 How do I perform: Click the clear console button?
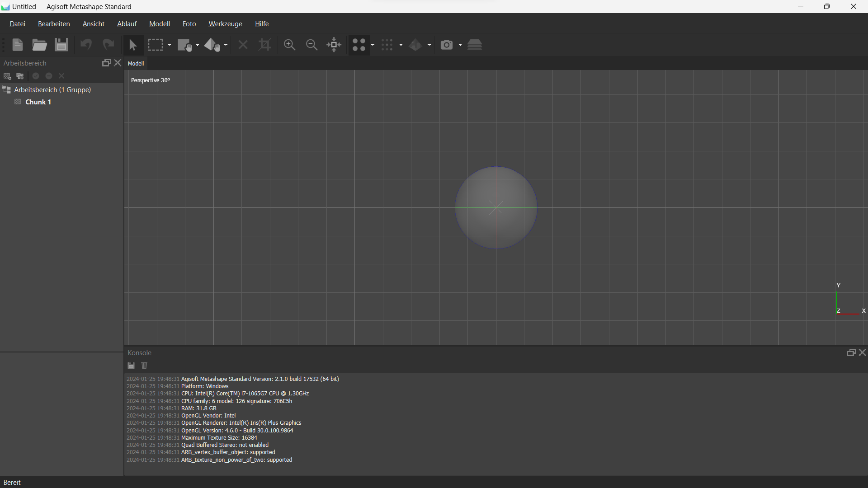pyautogui.click(x=144, y=365)
